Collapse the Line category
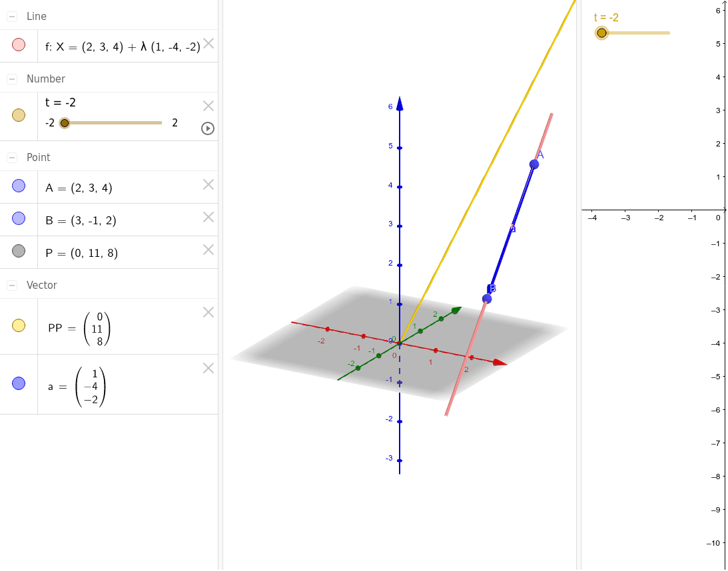The image size is (728, 571). coord(12,17)
